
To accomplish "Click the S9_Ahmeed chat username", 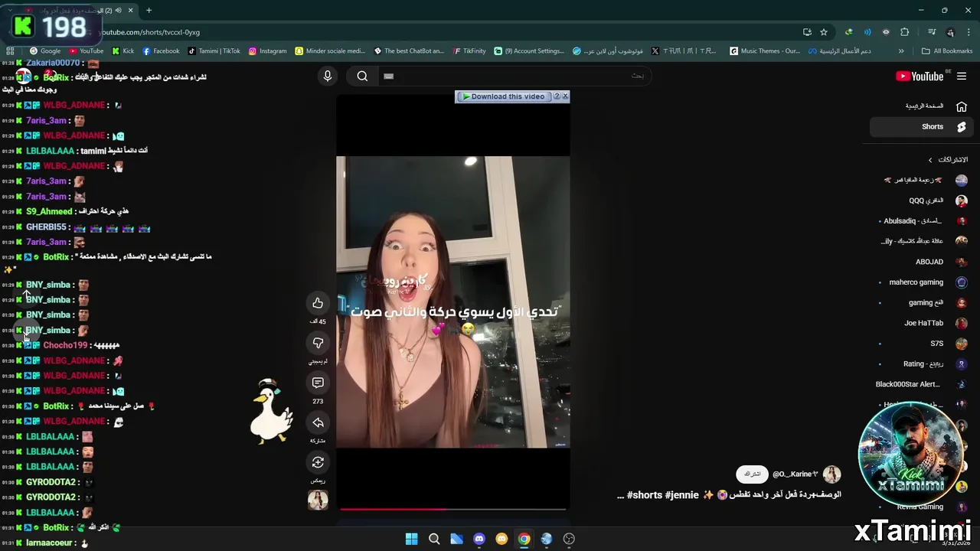I will pyautogui.click(x=49, y=211).
